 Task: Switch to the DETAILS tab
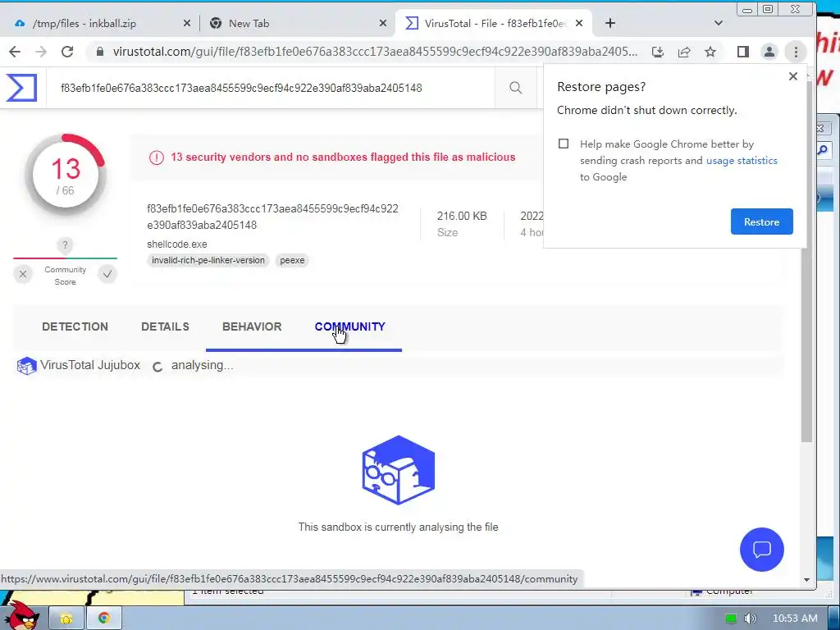(165, 326)
